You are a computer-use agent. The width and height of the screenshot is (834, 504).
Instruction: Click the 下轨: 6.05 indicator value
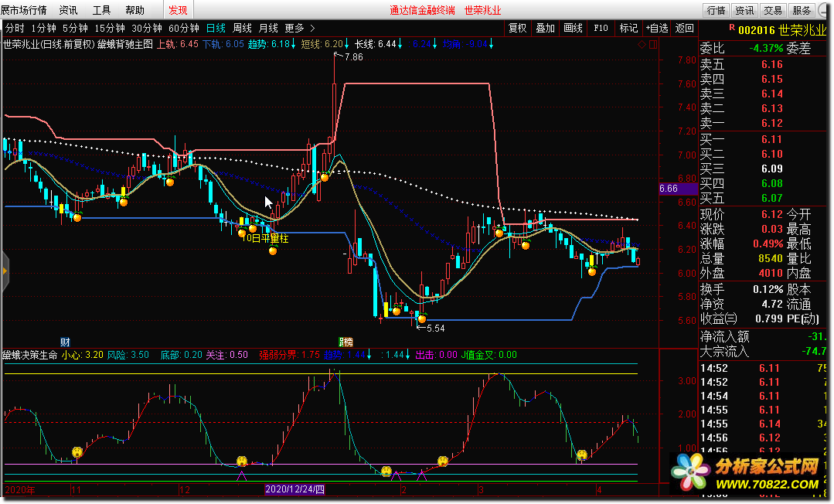click(223, 44)
